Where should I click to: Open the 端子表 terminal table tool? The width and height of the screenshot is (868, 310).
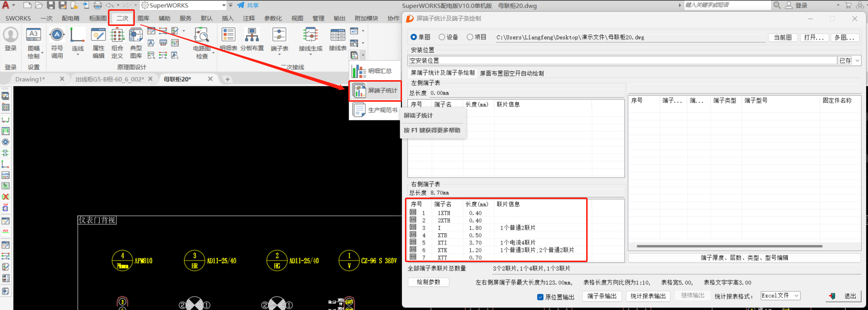279,35
